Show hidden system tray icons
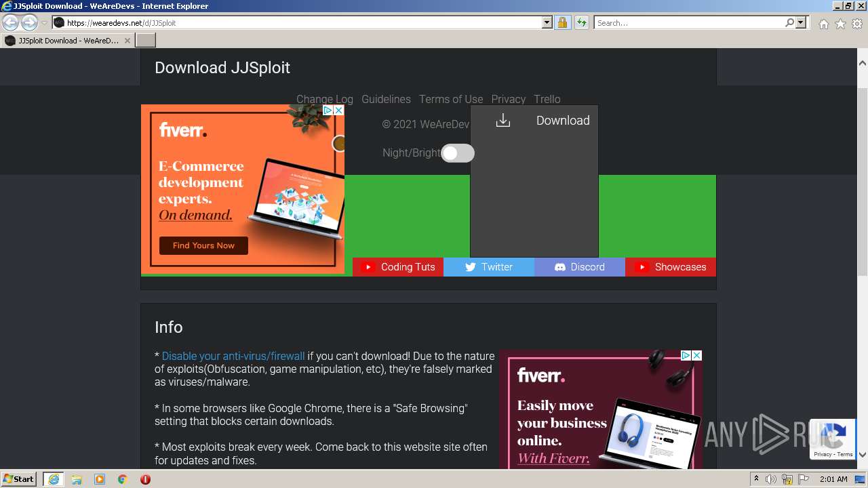 pyautogui.click(x=756, y=479)
